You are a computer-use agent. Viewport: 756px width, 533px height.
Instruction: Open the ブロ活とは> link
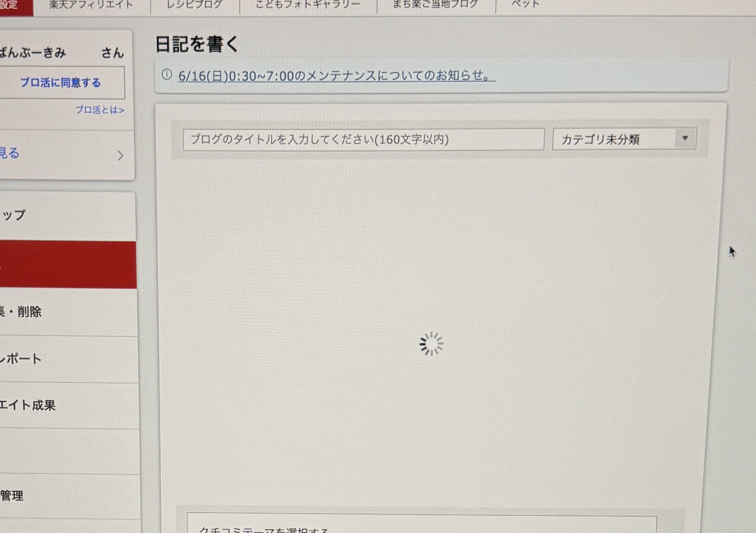(100, 110)
